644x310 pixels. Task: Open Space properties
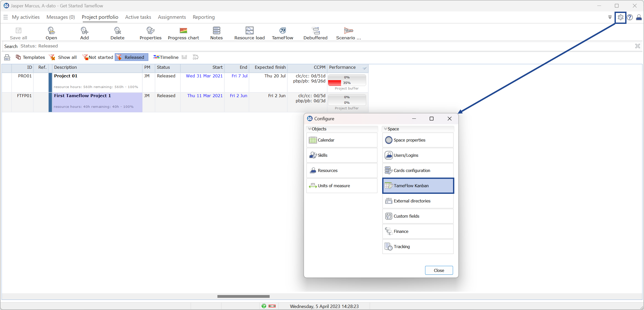click(x=418, y=140)
